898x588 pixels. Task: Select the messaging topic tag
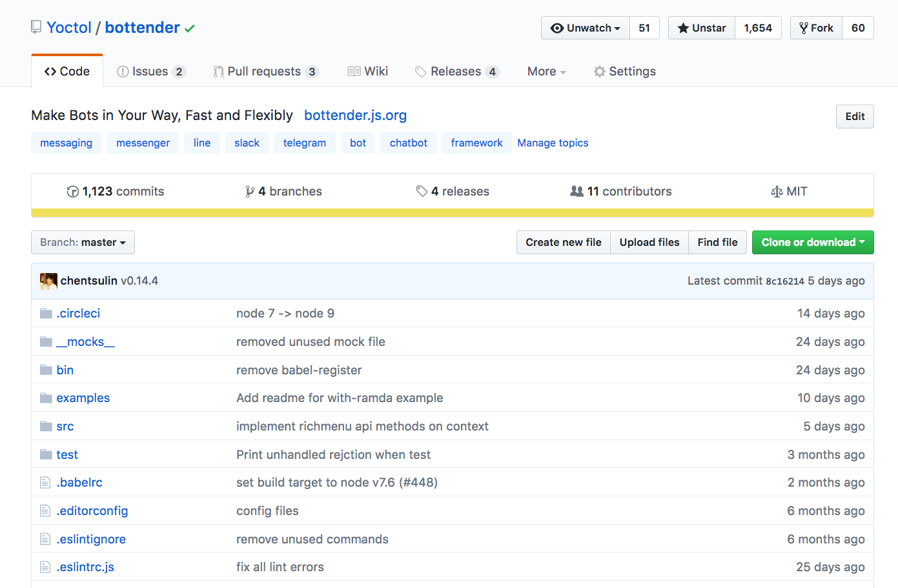[x=66, y=143]
